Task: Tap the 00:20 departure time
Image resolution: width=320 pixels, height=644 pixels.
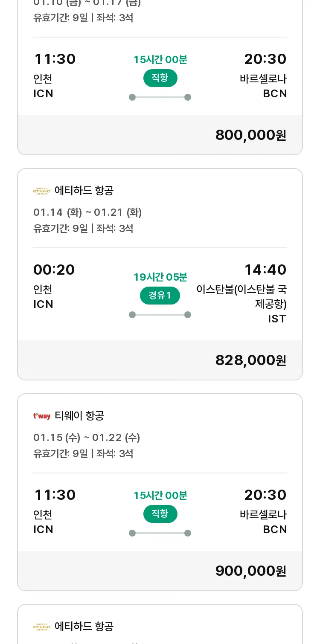Action: point(54,270)
